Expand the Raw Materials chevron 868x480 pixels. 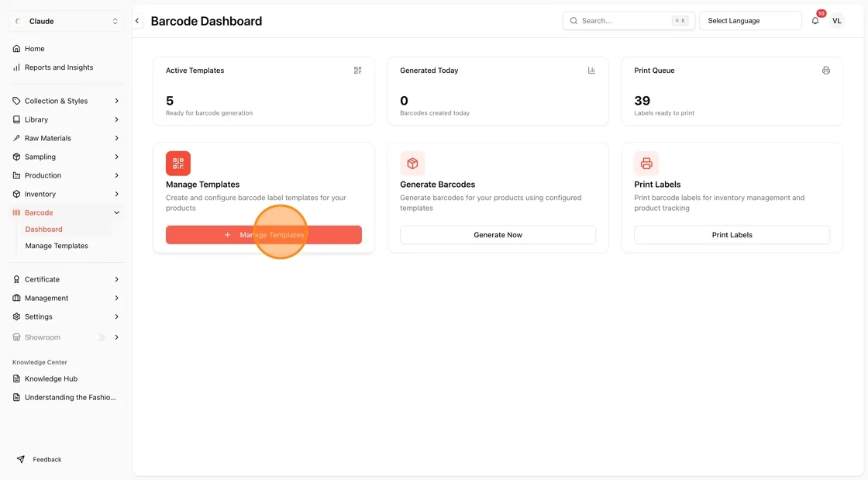tap(117, 138)
